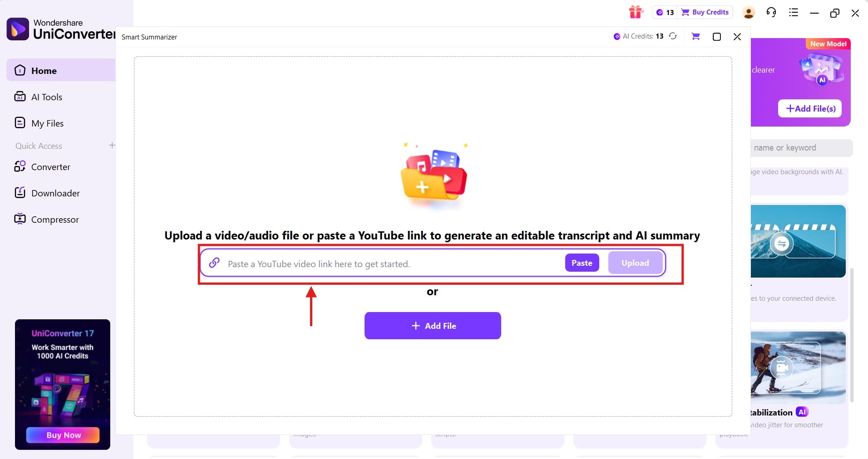Refresh the AI Credits balance

click(x=673, y=36)
